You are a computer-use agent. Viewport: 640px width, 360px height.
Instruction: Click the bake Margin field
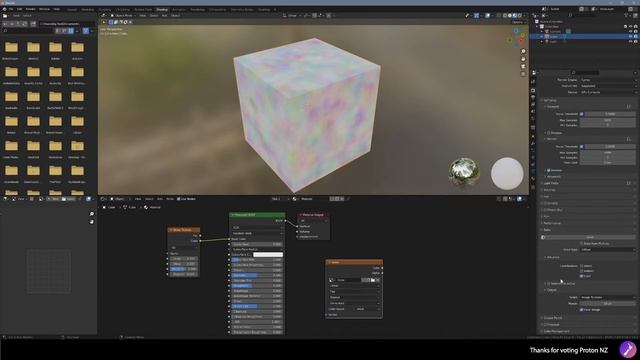pos(608,304)
